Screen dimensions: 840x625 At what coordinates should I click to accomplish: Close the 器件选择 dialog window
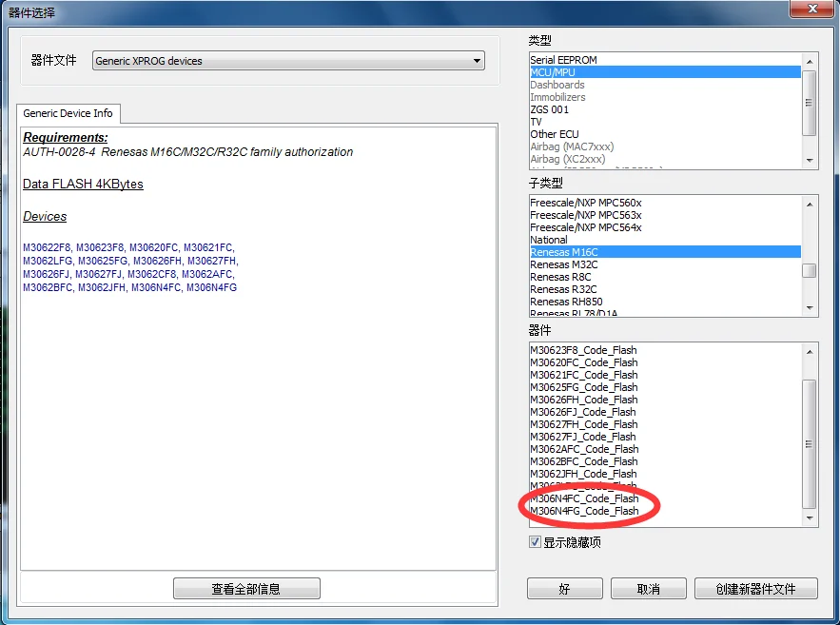(812, 9)
